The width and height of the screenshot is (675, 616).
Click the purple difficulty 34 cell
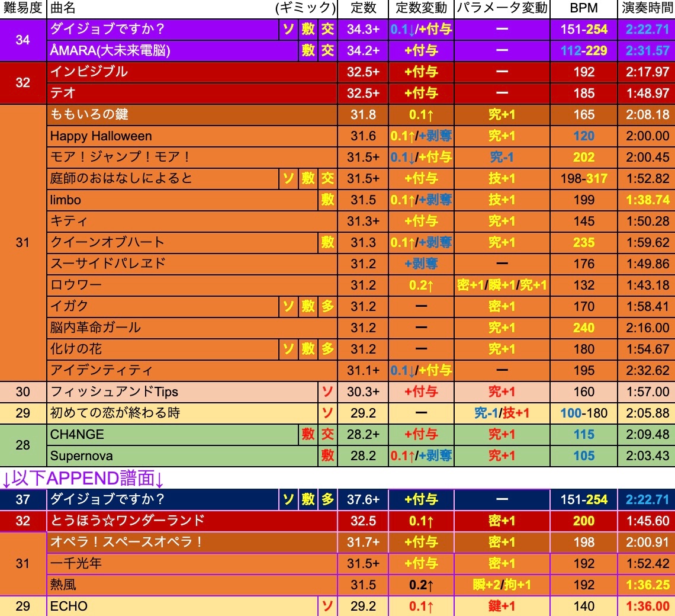(x=23, y=40)
